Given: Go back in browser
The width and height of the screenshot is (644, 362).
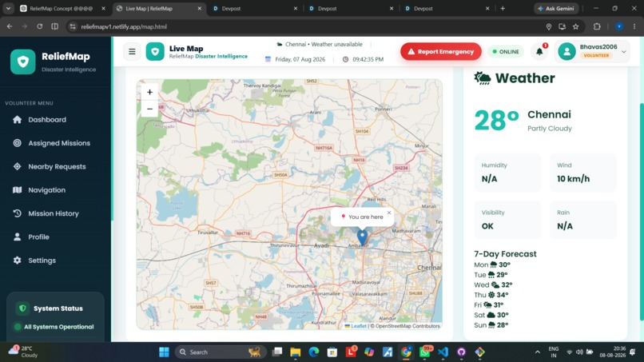Looking at the screenshot, I should coord(10,26).
